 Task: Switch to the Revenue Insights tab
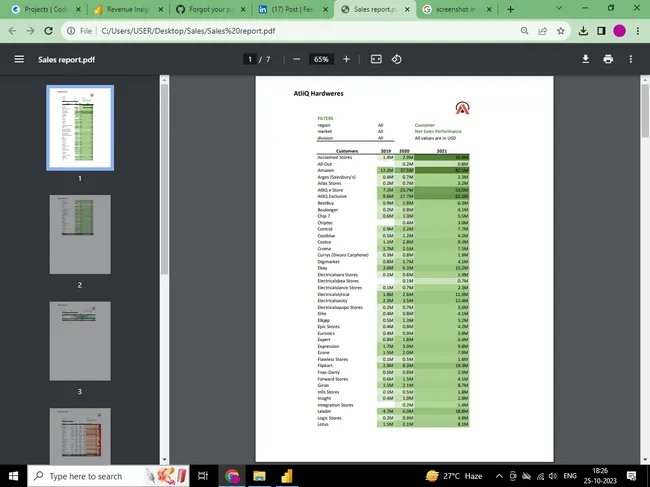tap(127, 9)
